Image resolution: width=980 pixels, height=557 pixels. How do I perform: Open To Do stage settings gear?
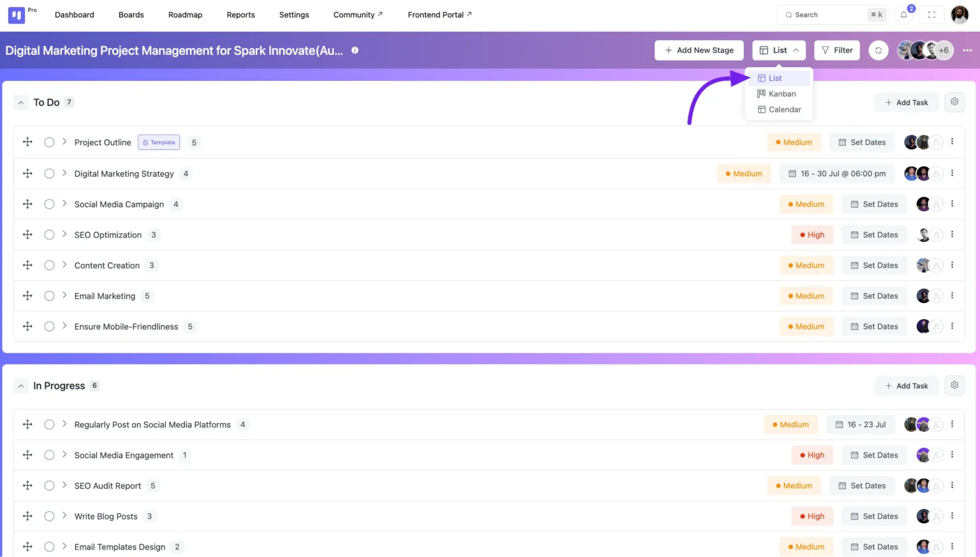pyautogui.click(x=954, y=102)
